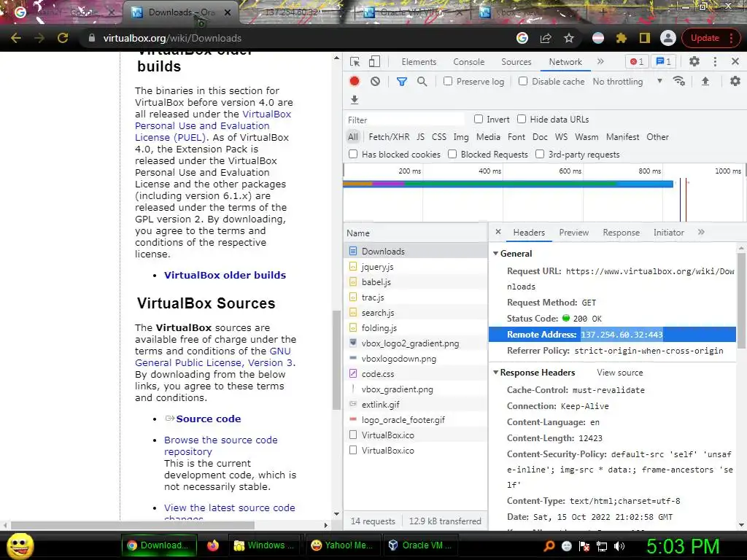
Task: Select jquery.js in the requests list
Action: pos(415,267)
